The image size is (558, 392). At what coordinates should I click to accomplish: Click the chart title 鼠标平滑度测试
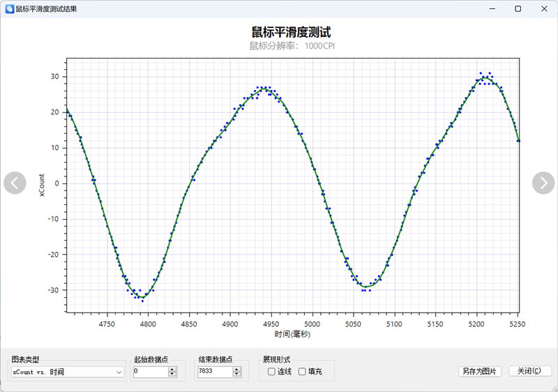click(x=291, y=32)
